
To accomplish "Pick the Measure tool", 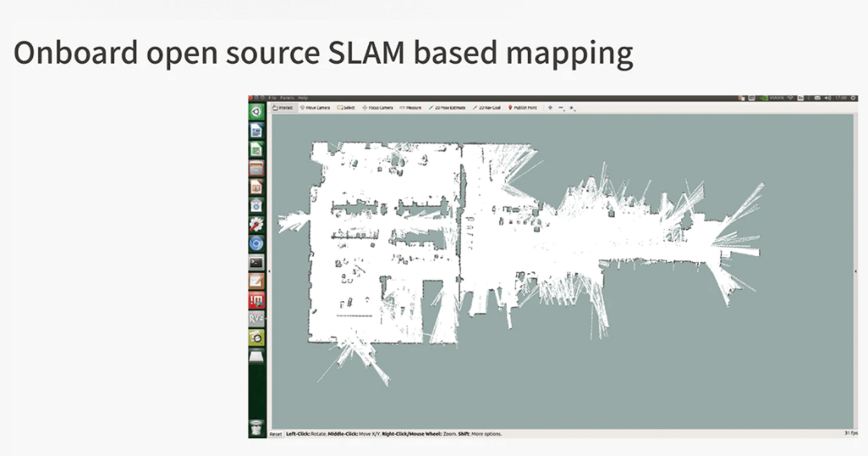I will (x=411, y=108).
